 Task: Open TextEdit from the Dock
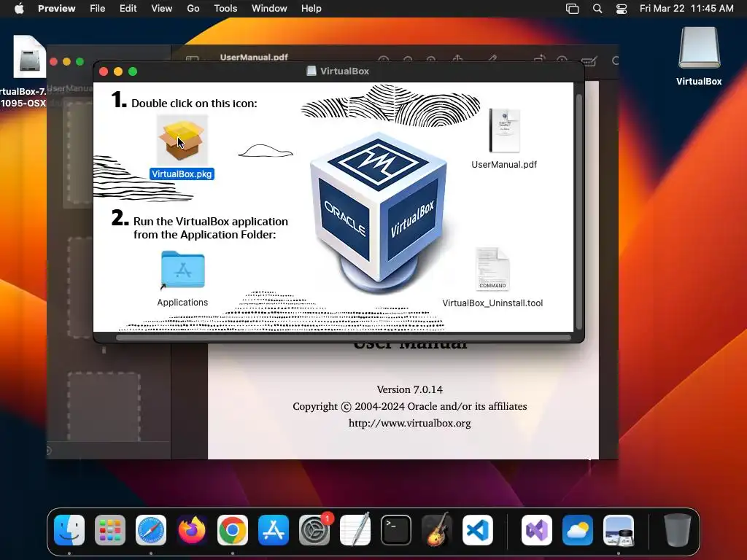pyautogui.click(x=355, y=530)
